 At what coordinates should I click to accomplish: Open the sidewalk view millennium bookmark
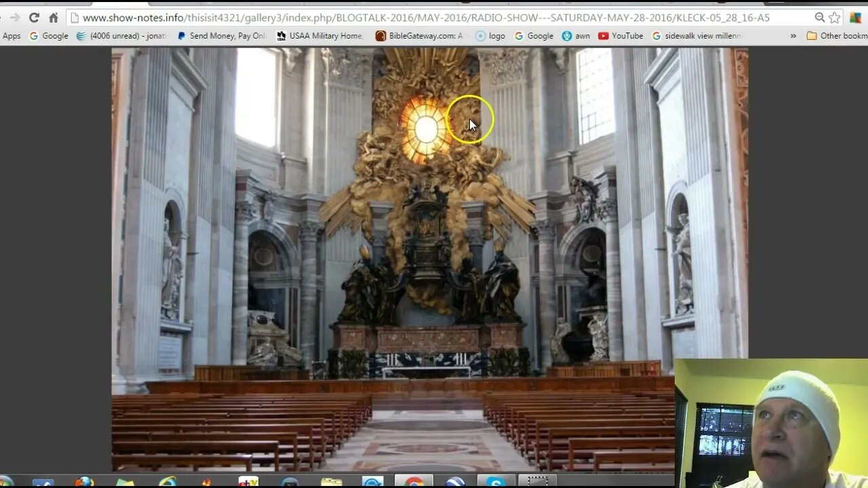tap(696, 36)
